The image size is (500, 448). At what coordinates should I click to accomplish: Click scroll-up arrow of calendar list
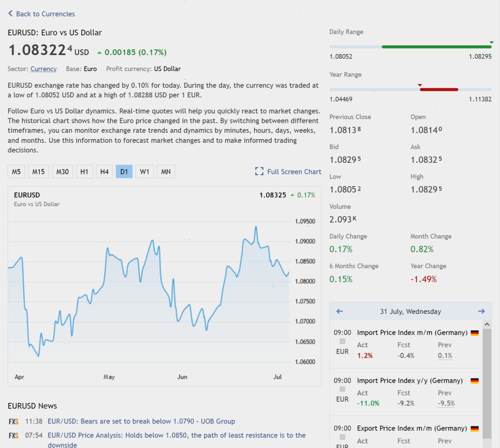point(487,324)
